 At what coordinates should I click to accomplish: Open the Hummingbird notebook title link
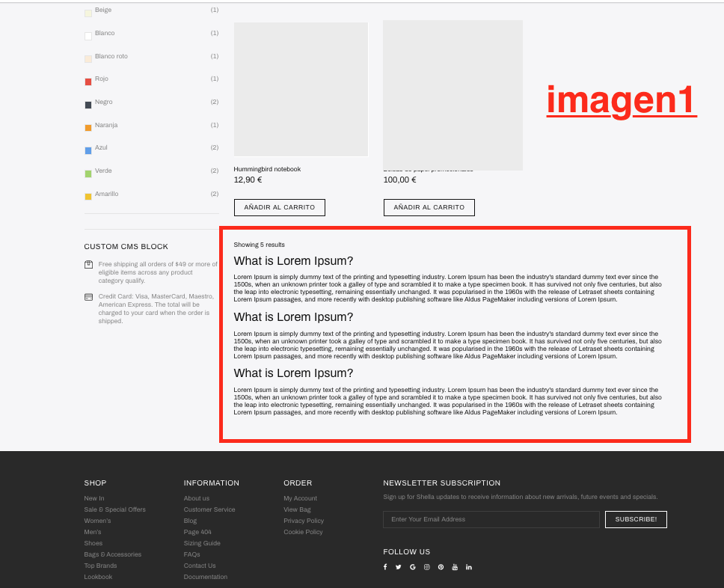267,169
